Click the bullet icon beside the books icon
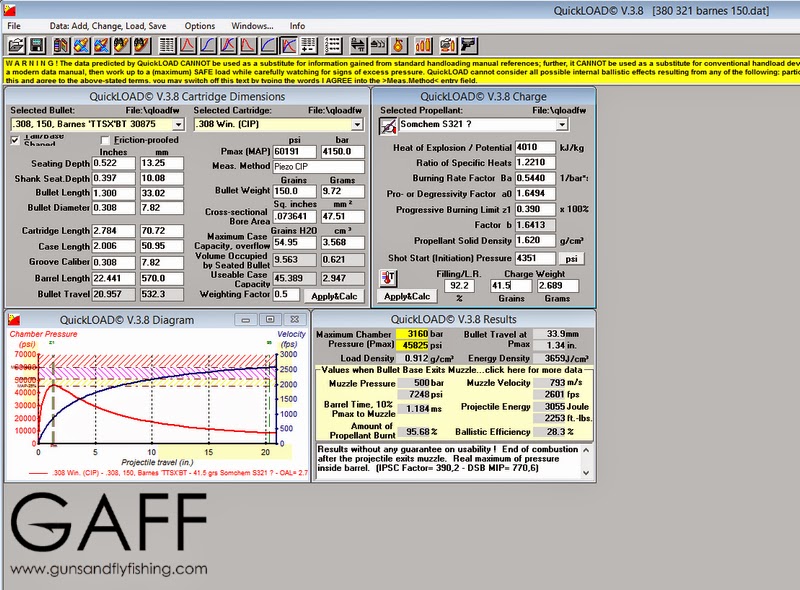Image resolution: width=800 pixels, height=590 pixels. [82, 46]
